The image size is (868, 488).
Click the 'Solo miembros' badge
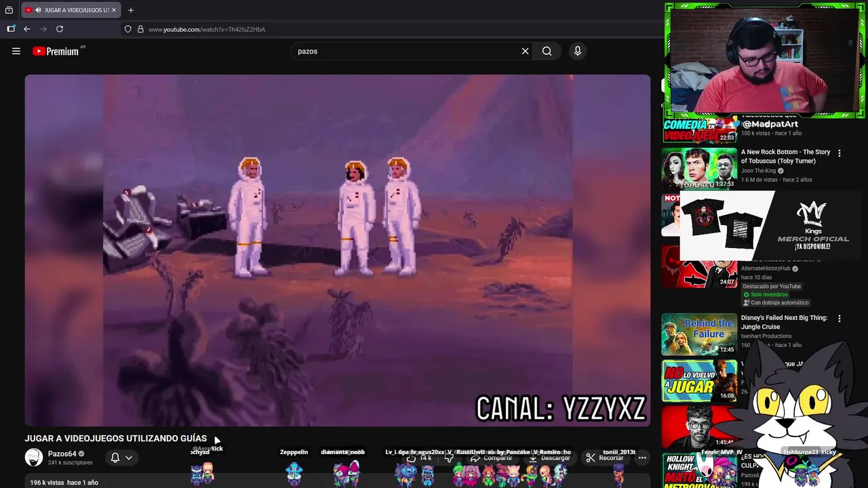pos(766,294)
